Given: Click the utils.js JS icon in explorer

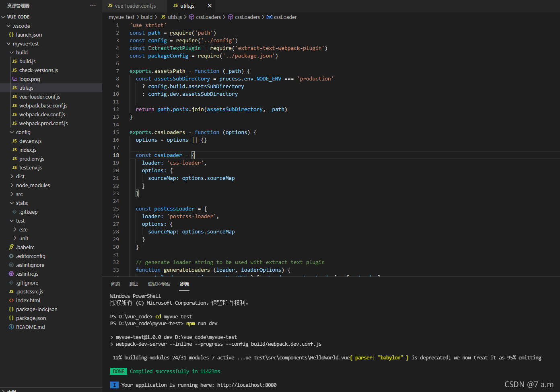Looking at the screenshot, I should (x=14, y=88).
